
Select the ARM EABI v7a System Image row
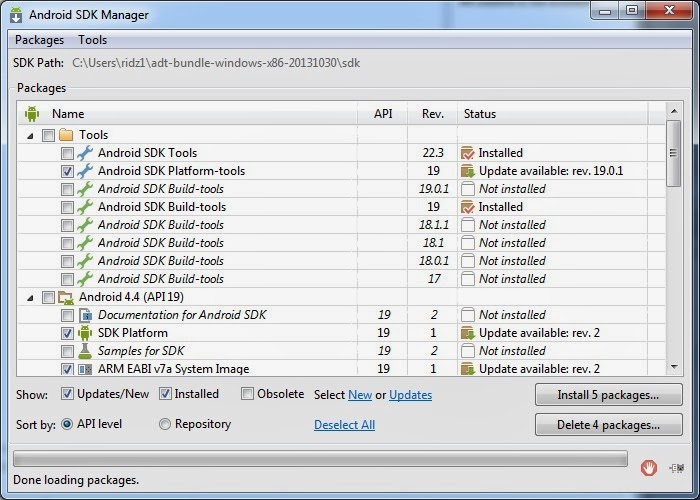342,368
